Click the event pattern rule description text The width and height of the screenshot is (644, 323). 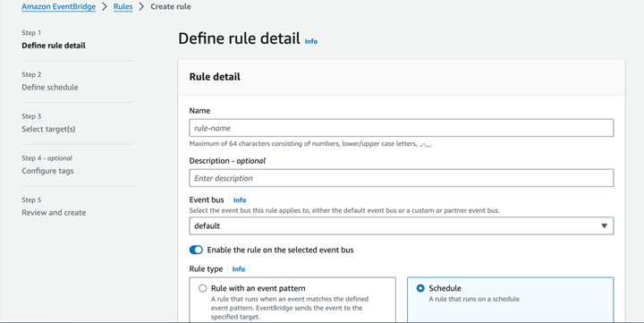[x=290, y=308]
